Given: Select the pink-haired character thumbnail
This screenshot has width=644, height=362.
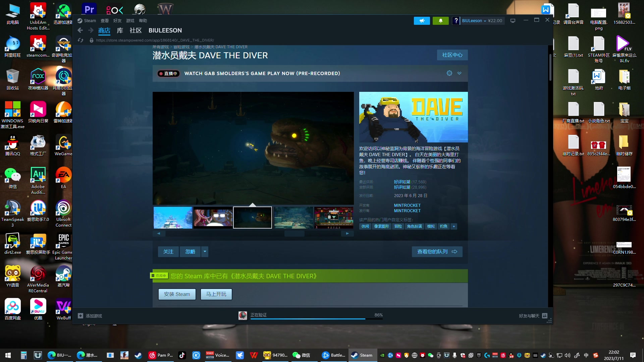Looking at the screenshot, I should pyautogui.click(x=213, y=218).
